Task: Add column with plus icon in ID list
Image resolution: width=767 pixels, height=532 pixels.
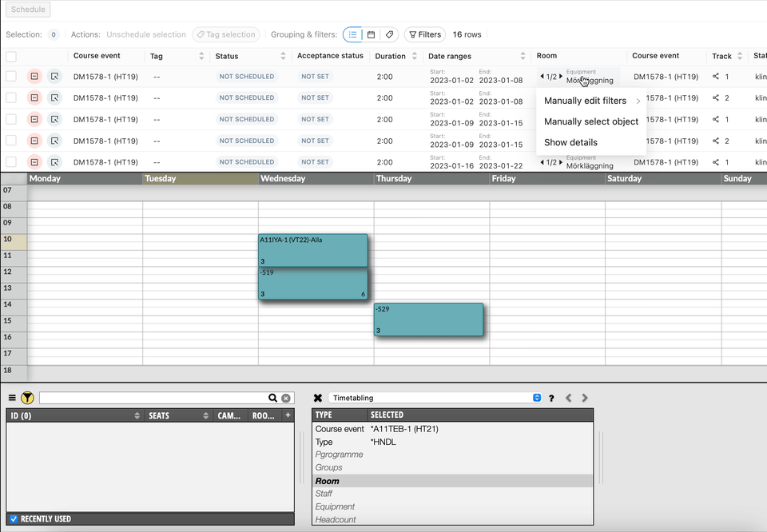Action: tap(288, 415)
